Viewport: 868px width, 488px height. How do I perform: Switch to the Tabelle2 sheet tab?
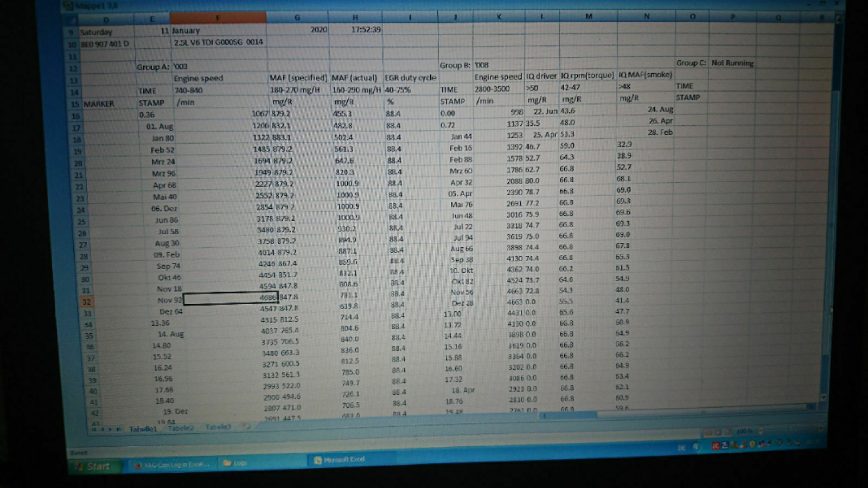coord(181,428)
